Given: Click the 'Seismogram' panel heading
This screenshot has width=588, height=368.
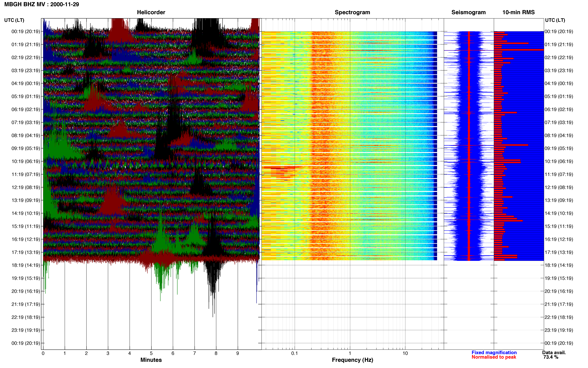Looking at the screenshot, I should tap(468, 12).
